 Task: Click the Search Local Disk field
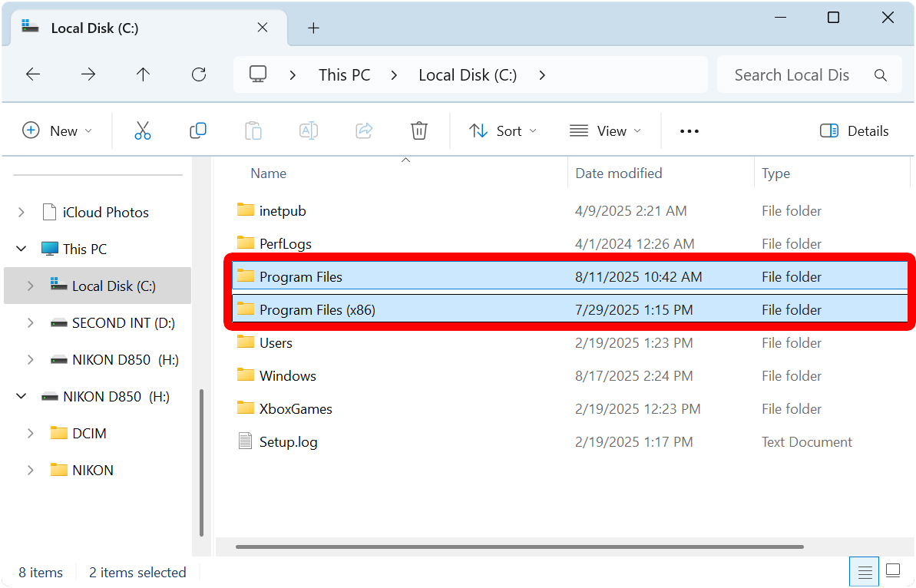click(791, 75)
